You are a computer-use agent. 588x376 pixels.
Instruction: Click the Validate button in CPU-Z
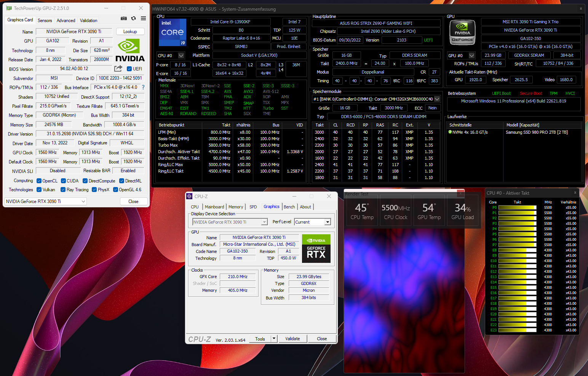coord(292,339)
